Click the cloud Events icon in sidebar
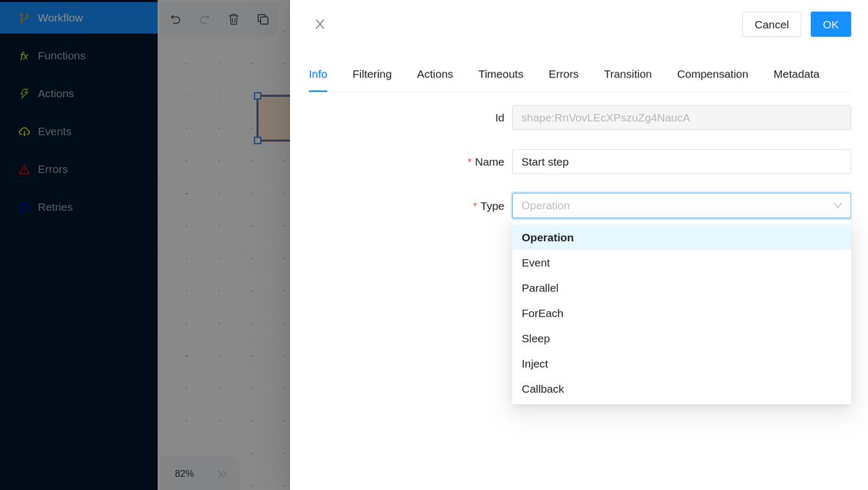Viewport: 868px width, 490px height. (24, 132)
